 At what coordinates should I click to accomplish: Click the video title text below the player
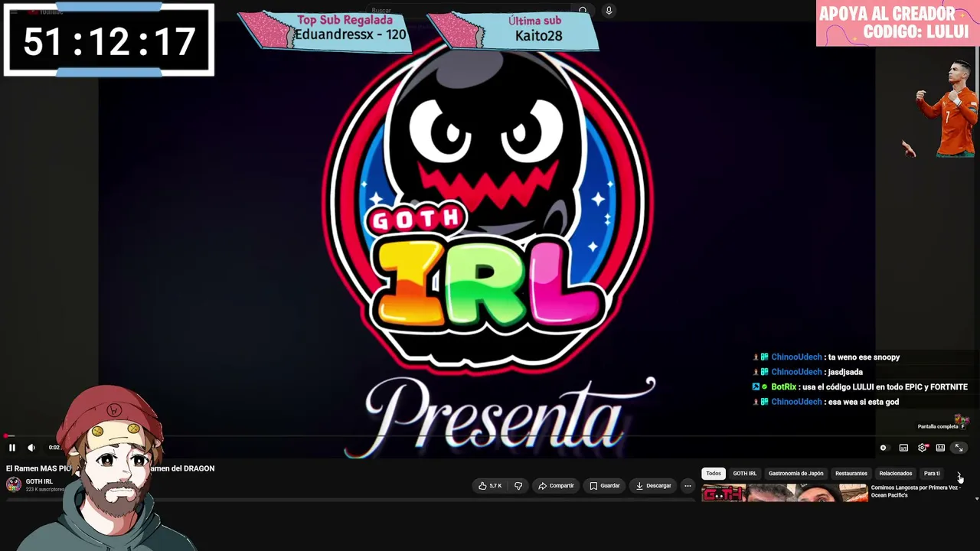[x=110, y=468]
